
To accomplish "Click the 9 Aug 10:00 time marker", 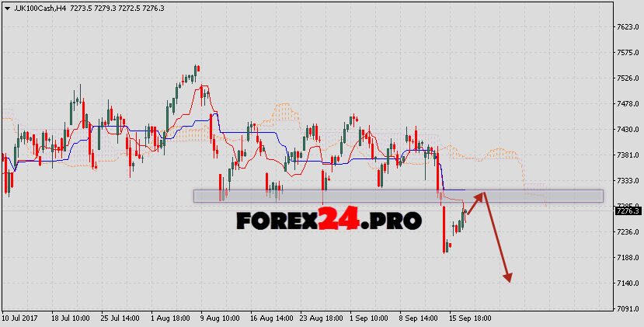I will click(220, 319).
